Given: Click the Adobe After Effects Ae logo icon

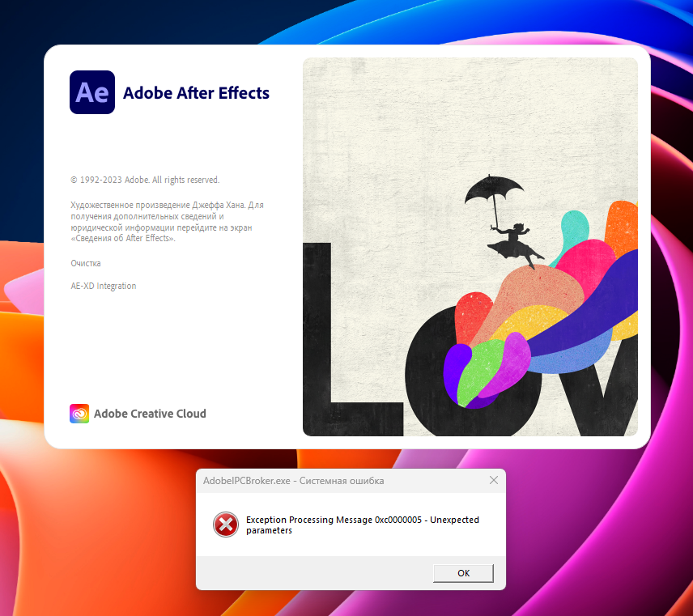Looking at the screenshot, I should tap(91, 92).
